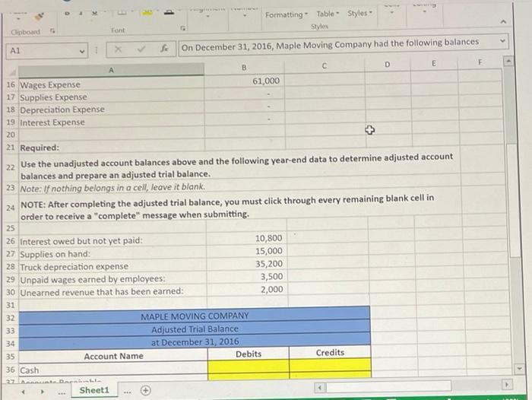Select the Credits header cell
This screenshot has height=400, width=532.
click(330, 352)
